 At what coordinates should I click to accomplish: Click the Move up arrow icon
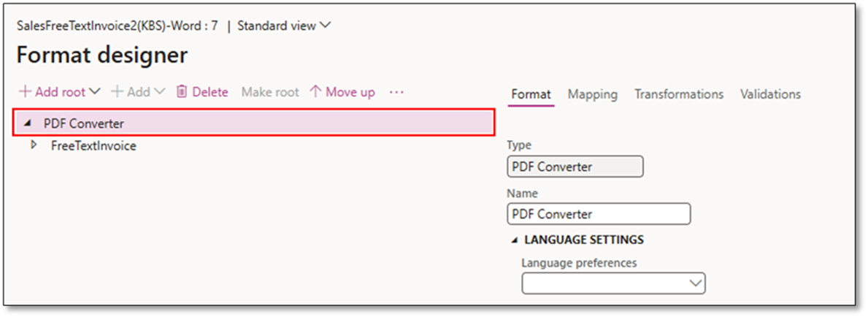click(x=315, y=92)
